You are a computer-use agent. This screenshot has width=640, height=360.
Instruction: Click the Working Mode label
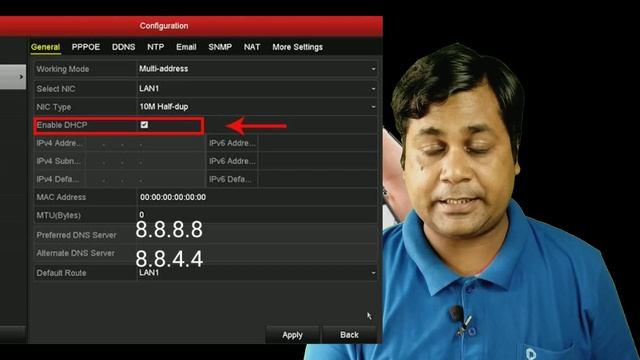pos(63,69)
